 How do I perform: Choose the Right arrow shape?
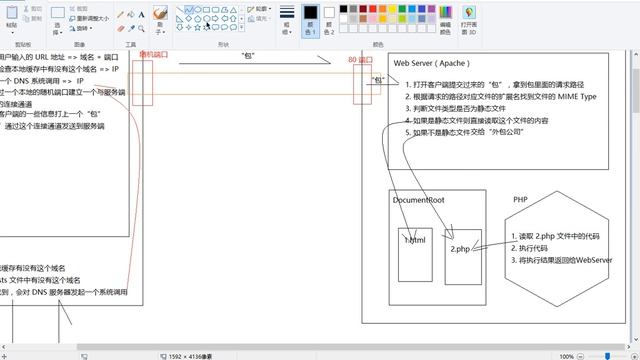pyautogui.click(x=216, y=19)
